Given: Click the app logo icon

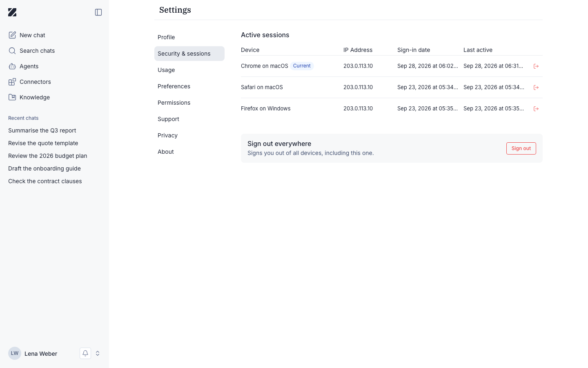Looking at the screenshot, I should (12, 12).
